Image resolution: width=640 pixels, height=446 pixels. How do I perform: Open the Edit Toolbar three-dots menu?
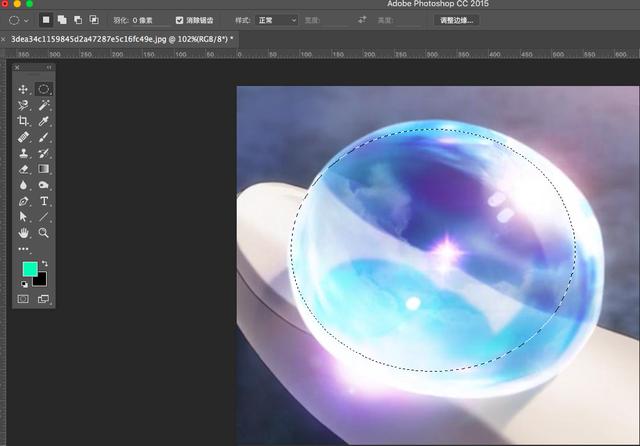click(x=23, y=249)
